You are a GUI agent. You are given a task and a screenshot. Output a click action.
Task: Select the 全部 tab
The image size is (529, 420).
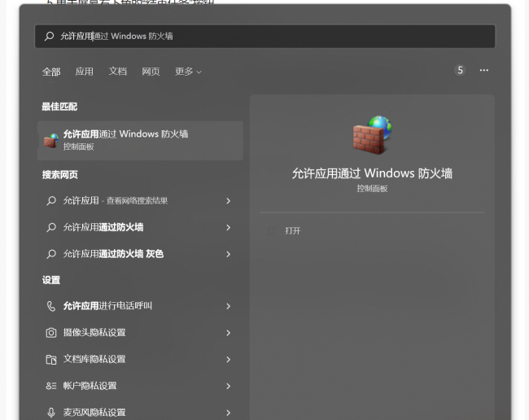click(51, 72)
